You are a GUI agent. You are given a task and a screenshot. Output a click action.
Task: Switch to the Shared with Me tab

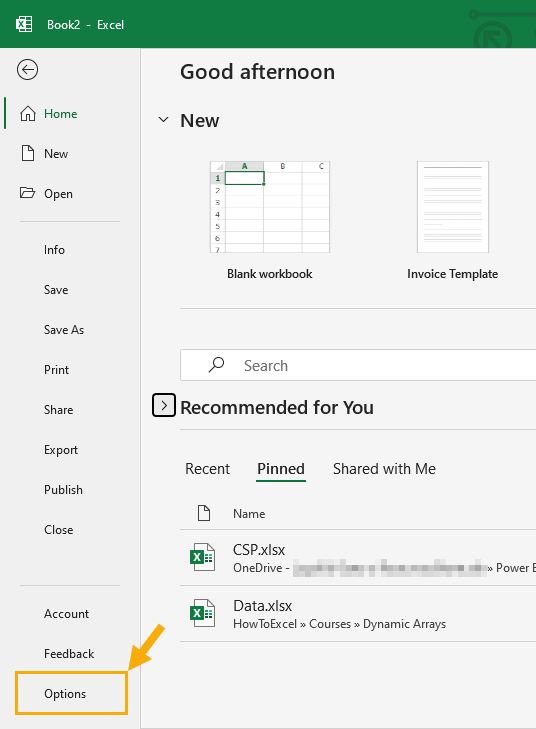pos(384,469)
